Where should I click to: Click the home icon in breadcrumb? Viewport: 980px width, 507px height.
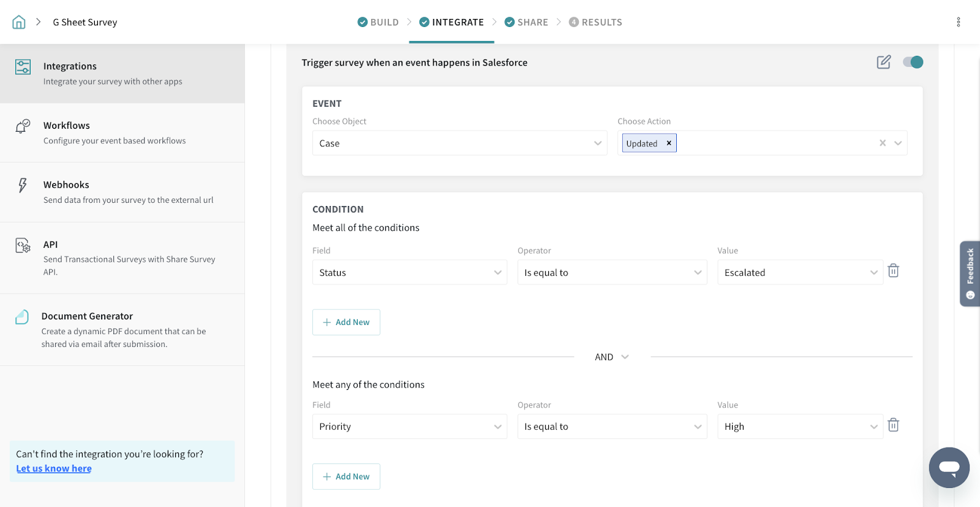(19, 22)
